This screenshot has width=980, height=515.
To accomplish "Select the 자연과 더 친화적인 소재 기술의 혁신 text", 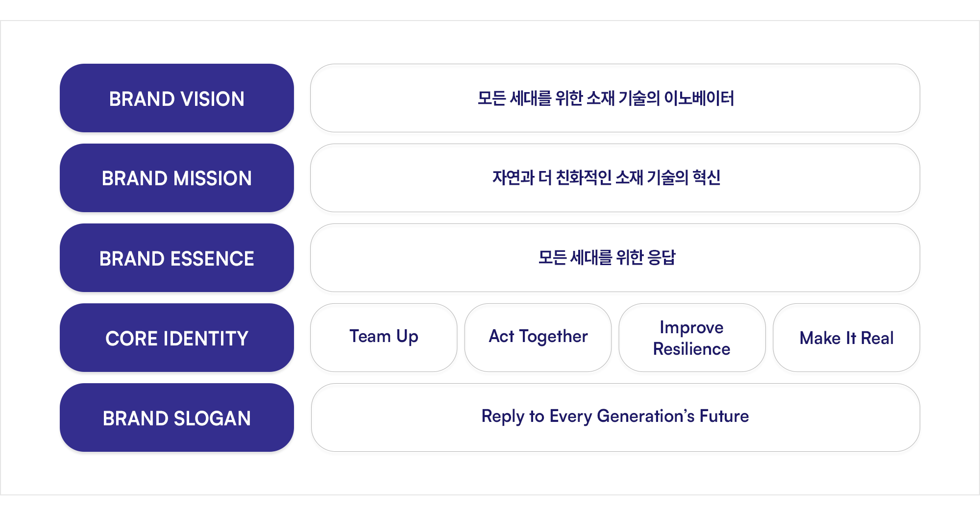I will [x=606, y=178].
